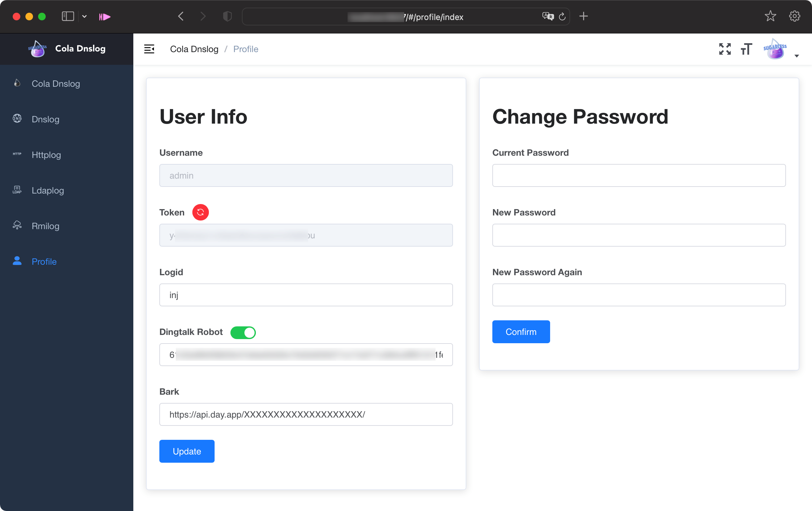Click the Bark URL input field
Viewport: 812px width, 511px height.
coord(306,414)
